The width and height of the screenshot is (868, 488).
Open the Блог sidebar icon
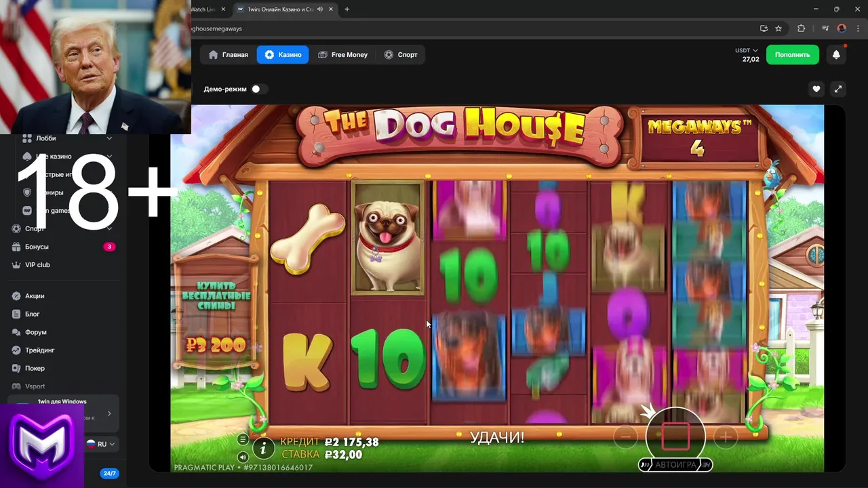[x=16, y=314]
